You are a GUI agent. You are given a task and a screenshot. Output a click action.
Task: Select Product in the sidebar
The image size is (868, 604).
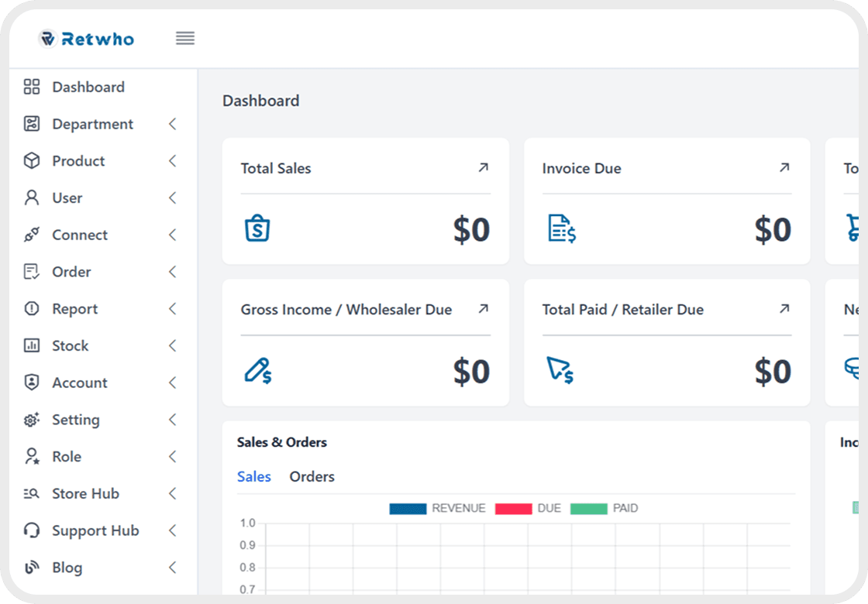pos(78,161)
